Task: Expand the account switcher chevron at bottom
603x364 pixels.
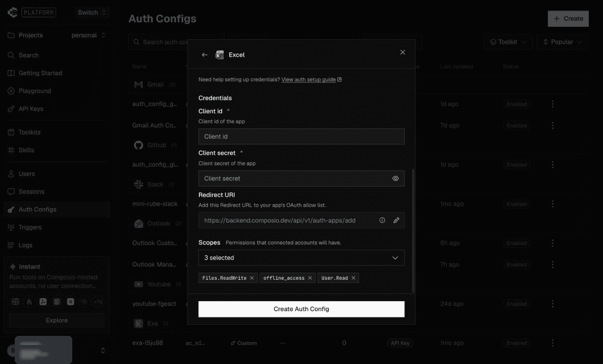Action: coord(103,351)
